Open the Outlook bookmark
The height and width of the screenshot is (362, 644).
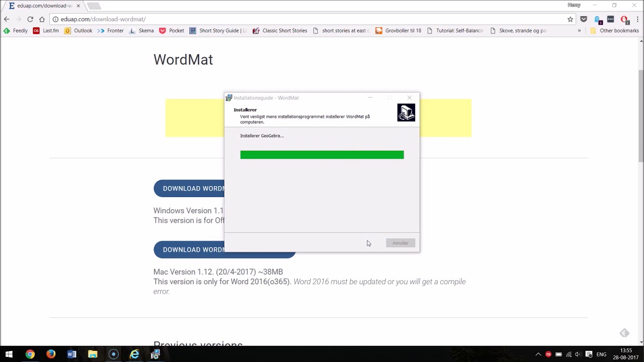tap(78, 31)
